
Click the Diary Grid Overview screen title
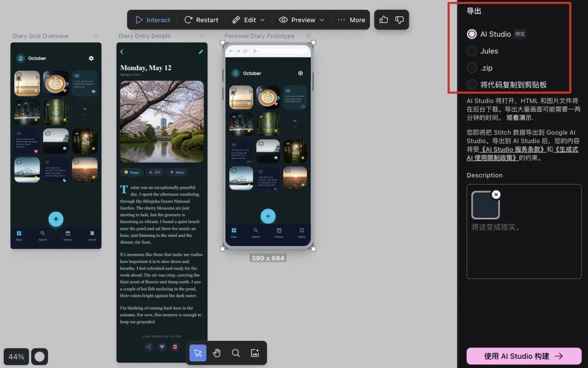click(40, 36)
